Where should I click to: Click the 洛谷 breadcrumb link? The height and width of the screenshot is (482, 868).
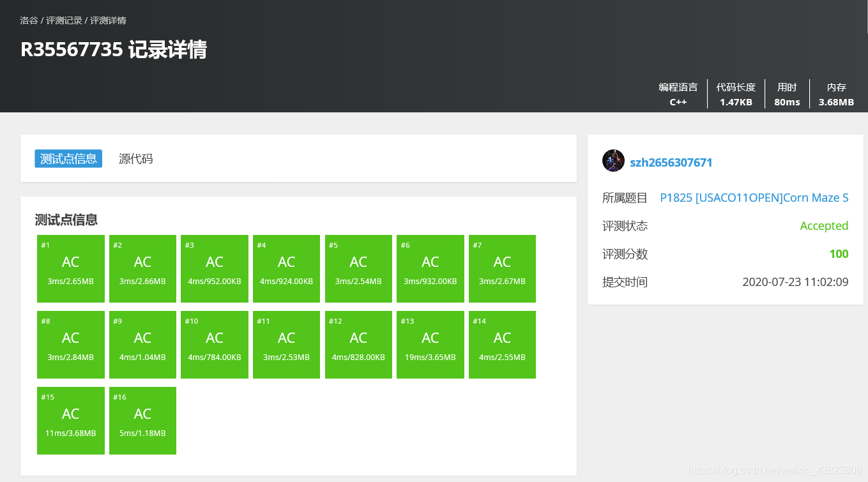click(x=29, y=20)
